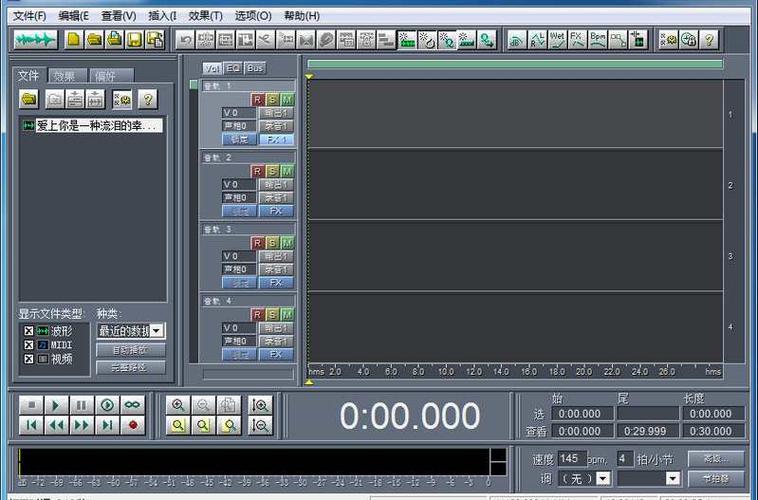Open the empty dropdown beside the key selector
The image size is (758, 500).
(x=649, y=479)
